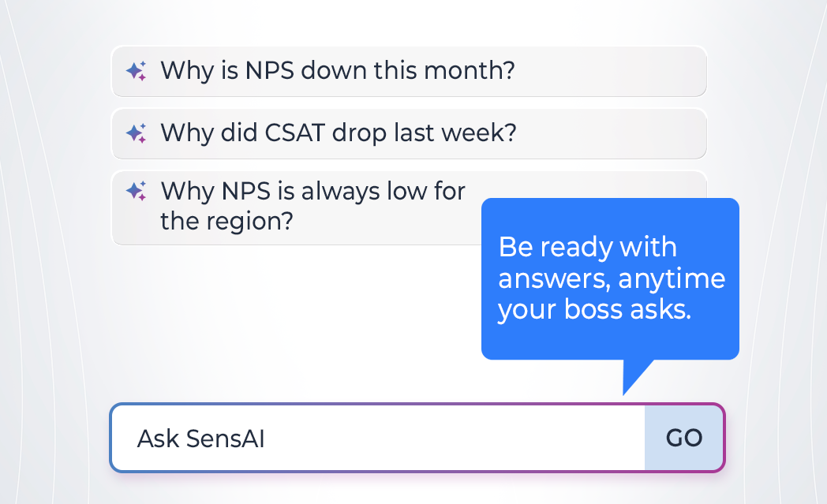Click the sparkle icon beside the NPS down suggestion
This screenshot has width=827, height=504.
point(137,71)
